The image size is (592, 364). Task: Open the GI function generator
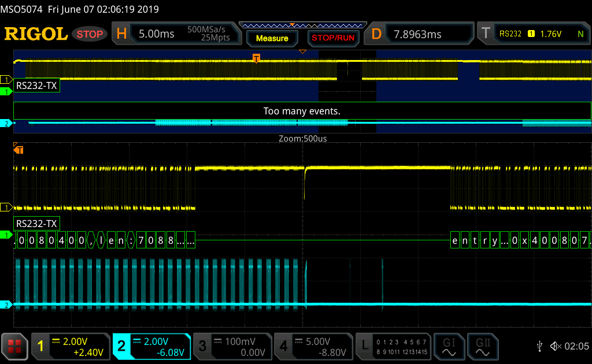[x=449, y=346]
